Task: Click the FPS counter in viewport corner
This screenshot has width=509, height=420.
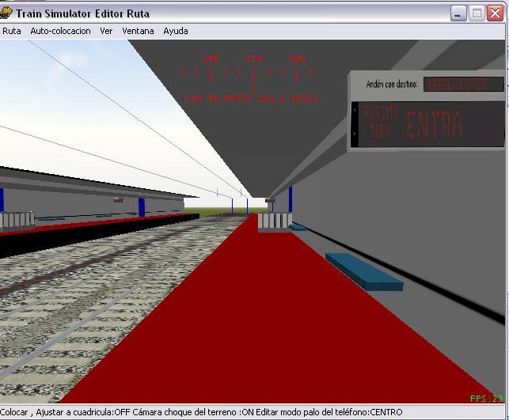Action: coord(485,399)
